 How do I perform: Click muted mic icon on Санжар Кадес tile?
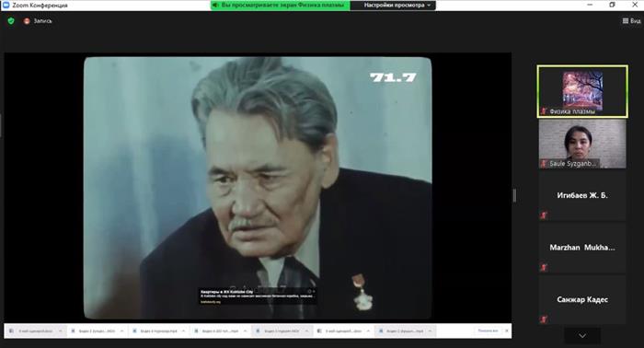point(544,319)
